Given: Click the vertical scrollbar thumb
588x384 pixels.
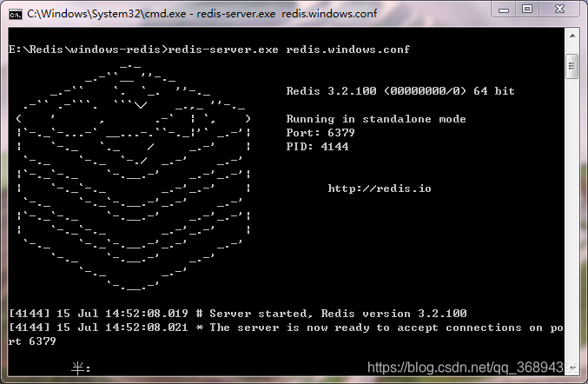Looking at the screenshot, I should (x=572, y=66).
